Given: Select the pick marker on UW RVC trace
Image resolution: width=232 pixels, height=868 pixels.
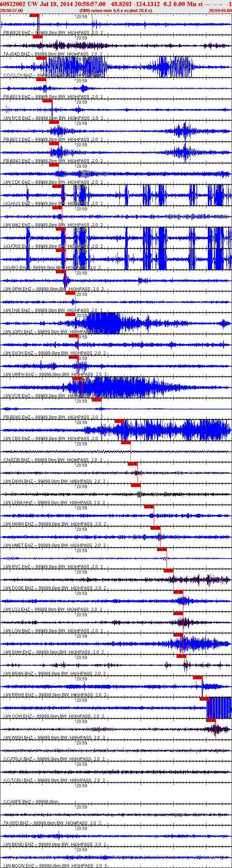Looking at the screenshot, I should (x=162, y=549).
